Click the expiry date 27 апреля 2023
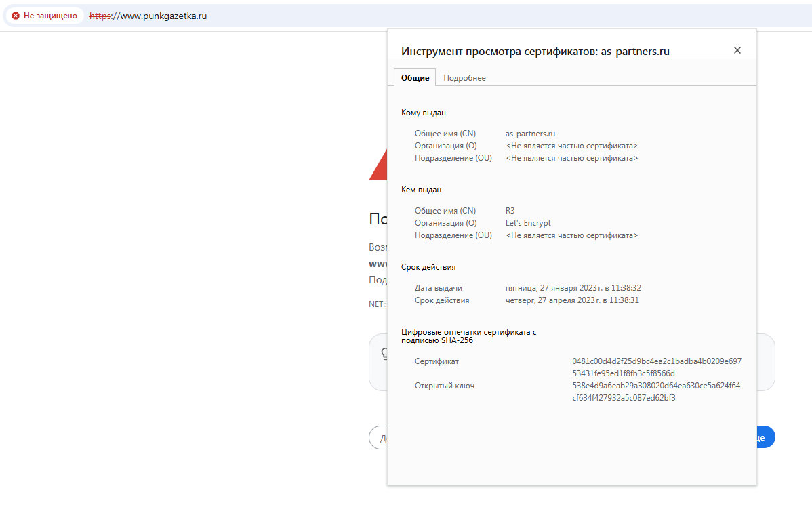812x507 pixels. click(x=572, y=300)
